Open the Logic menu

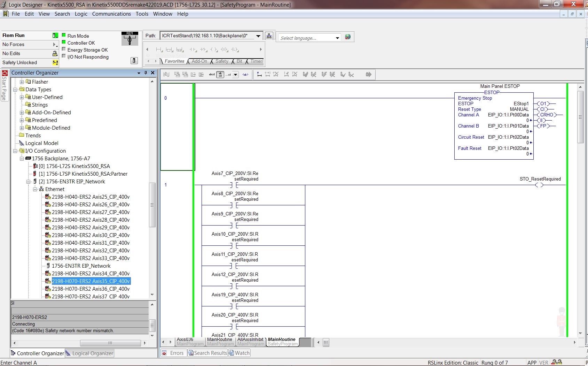tap(81, 14)
